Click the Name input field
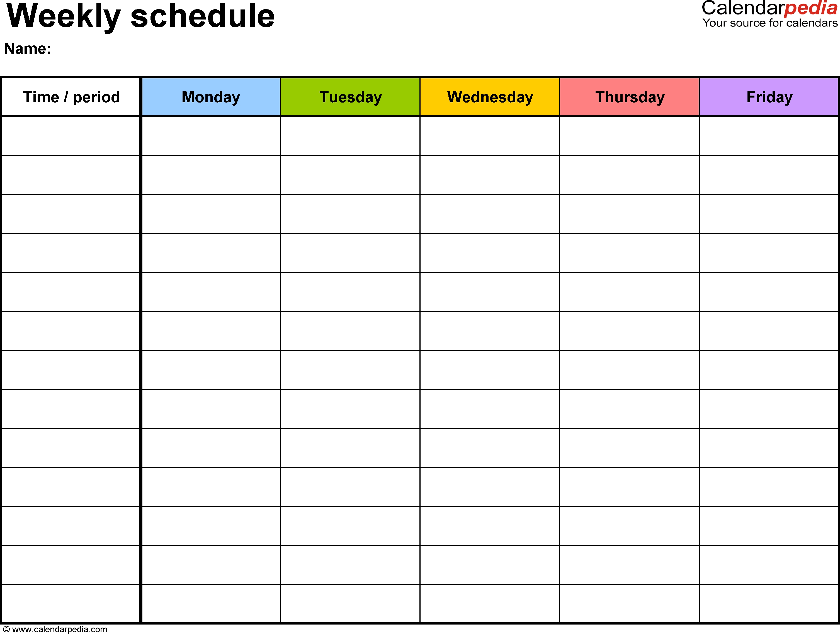 coord(133,49)
